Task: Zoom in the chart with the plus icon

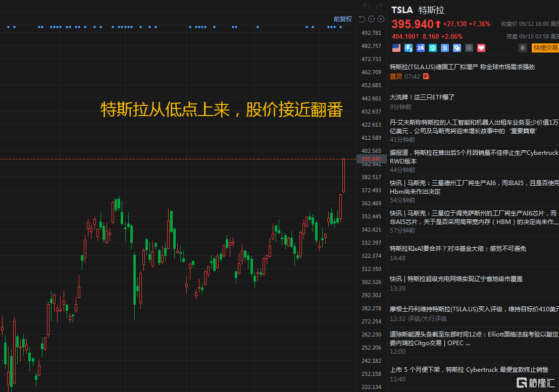Action: [x=381, y=19]
